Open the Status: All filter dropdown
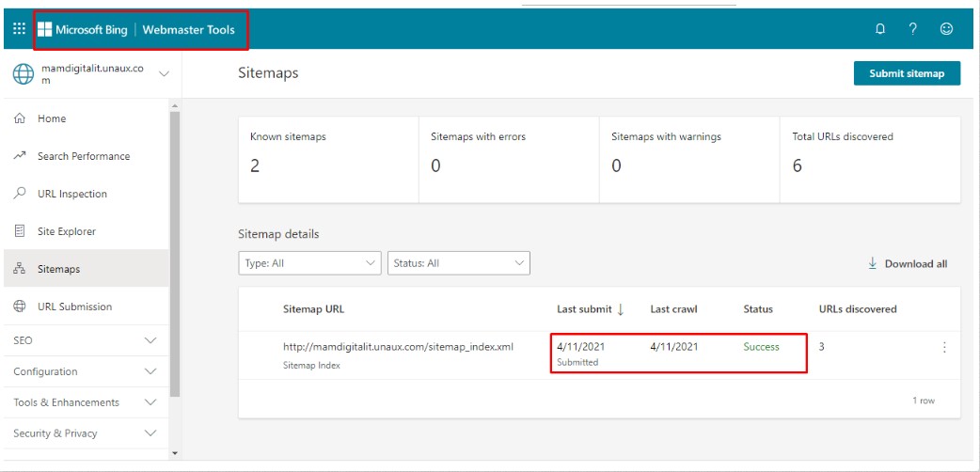 (458, 263)
